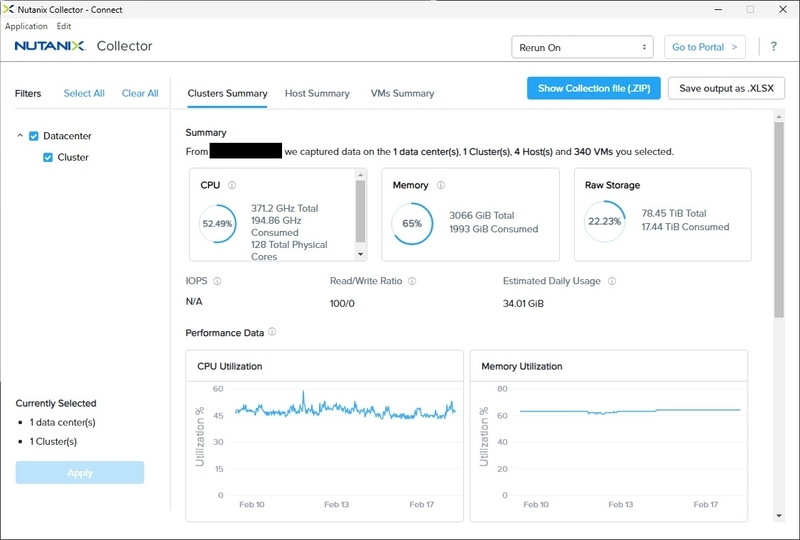The width and height of the screenshot is (800, 540).
Task: Click the IOPS N/A value
Action: [194, 301]
